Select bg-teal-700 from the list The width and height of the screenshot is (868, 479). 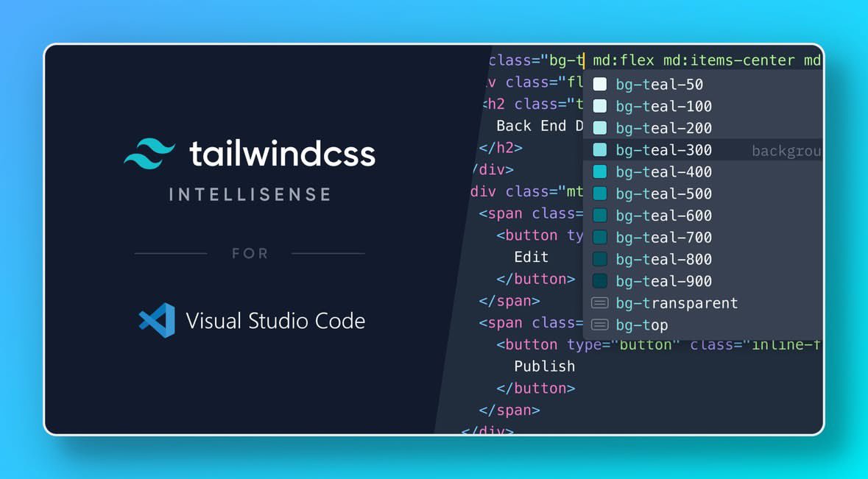[x=703, y=237]
